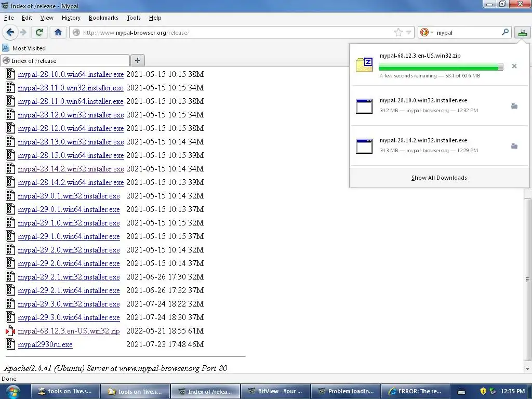This screenshot has height=399, width=532.
Task: Open the History menu
Action: (71, 18)
